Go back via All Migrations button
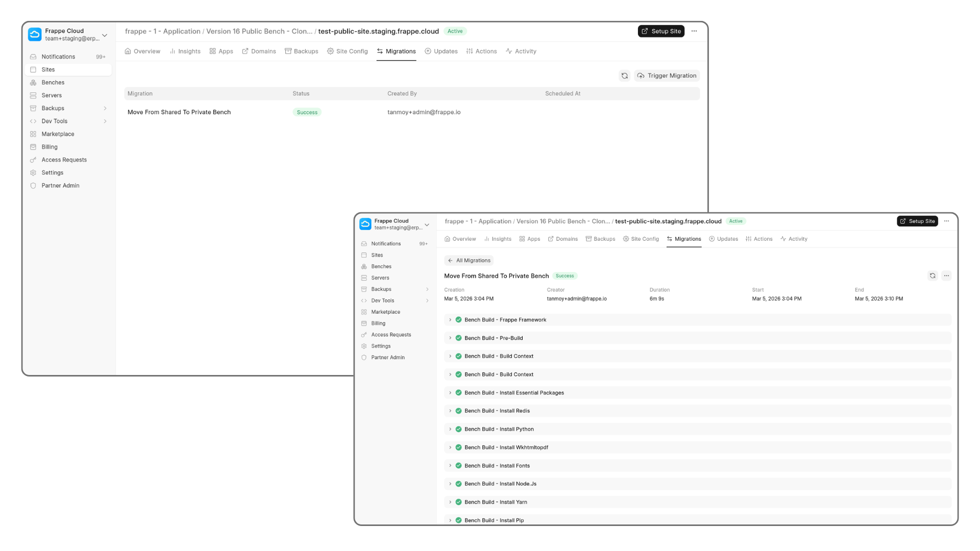Viewport: 980px width, 551px height. (x=469, y=260)
